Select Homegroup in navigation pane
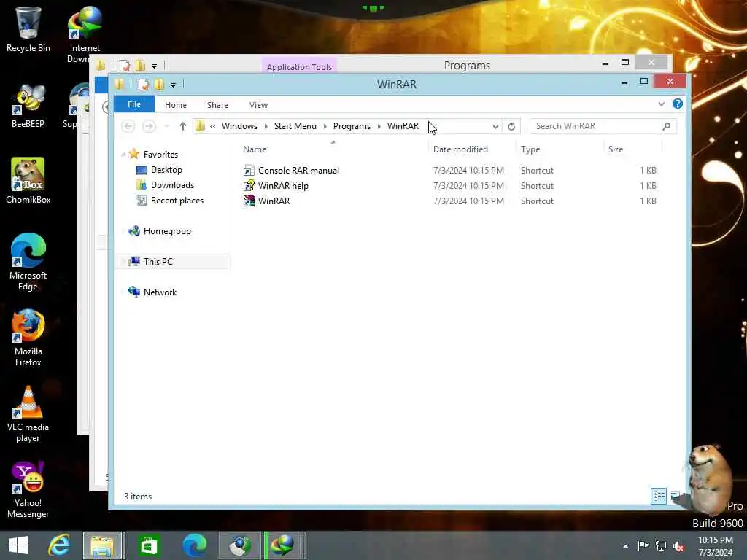Screen dimensions: 747x560 (167, 231)
